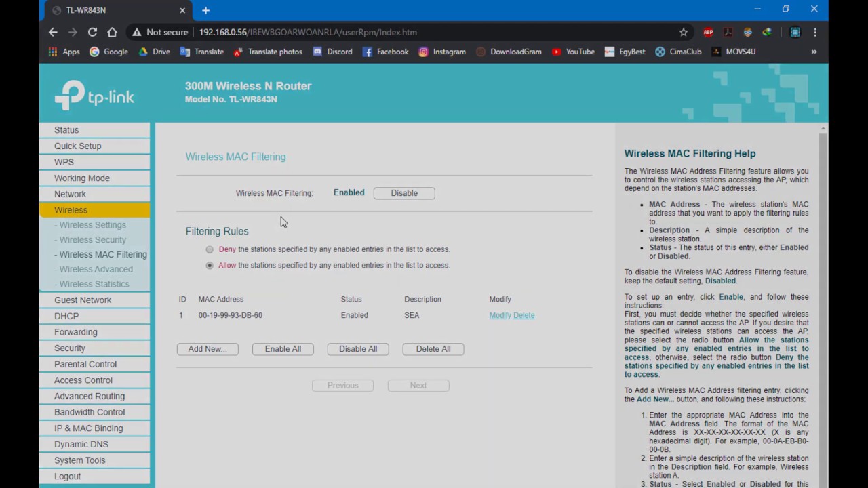Open Wireless Settings submenu

pos(92,225)
